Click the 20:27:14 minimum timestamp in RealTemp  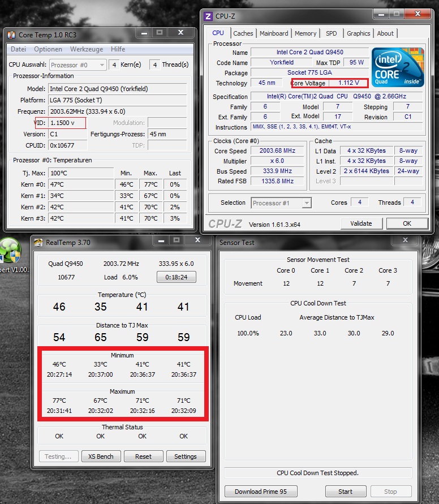pos(59,374)
